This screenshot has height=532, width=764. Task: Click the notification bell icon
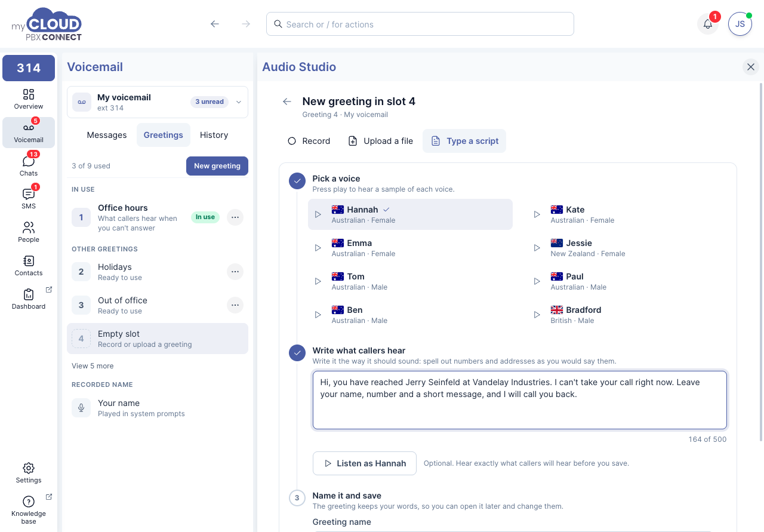708,24
